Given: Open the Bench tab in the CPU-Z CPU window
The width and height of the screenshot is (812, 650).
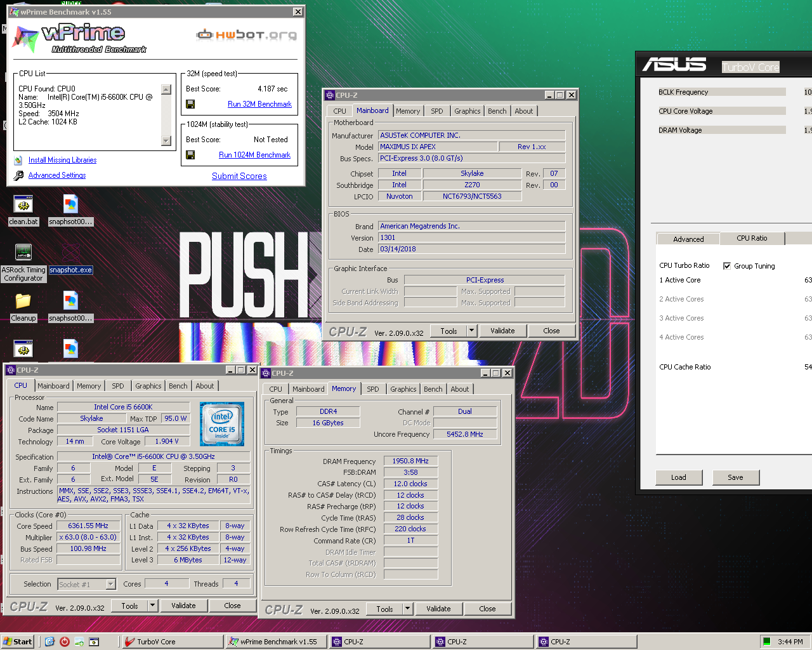Looking at the screenshot, I should [x=178, y=386].
